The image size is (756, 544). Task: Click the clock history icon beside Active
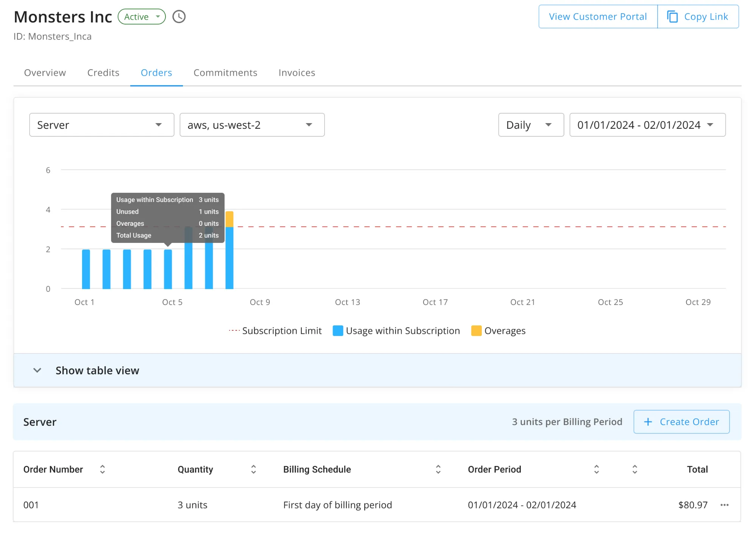(179, 17)
